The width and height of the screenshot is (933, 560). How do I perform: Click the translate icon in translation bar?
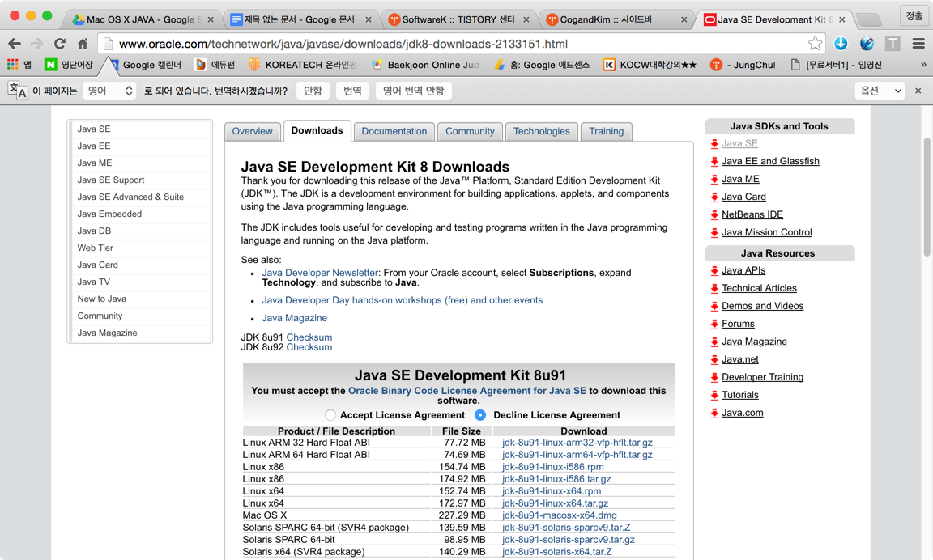point(17,91)
